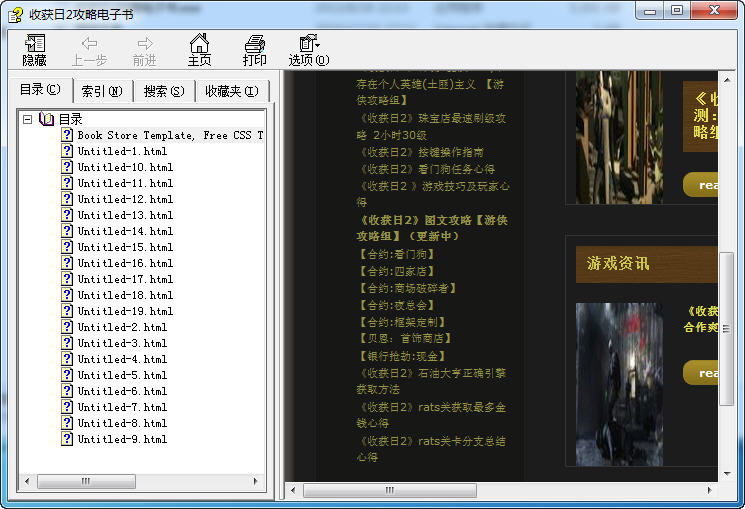
Task: Open Untitled-6.html in contents tree
Action: pos(123,391)
